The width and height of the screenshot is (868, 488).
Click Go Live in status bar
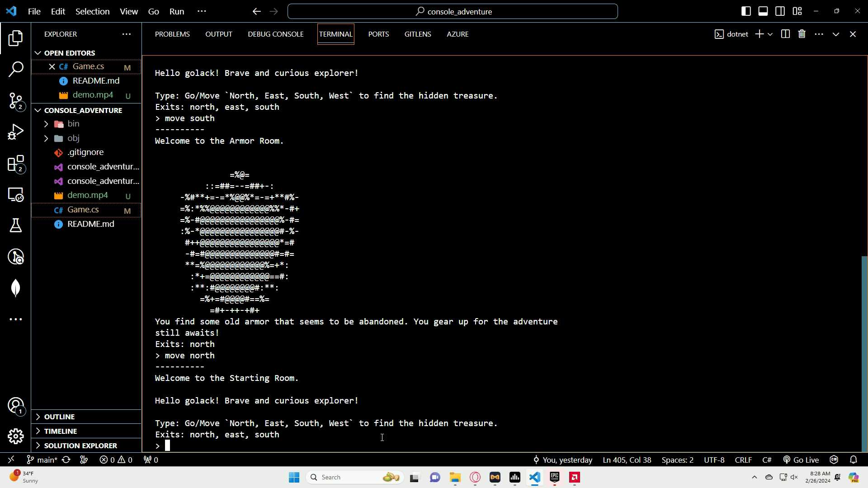pyautogui.click(x=801, y=460)
